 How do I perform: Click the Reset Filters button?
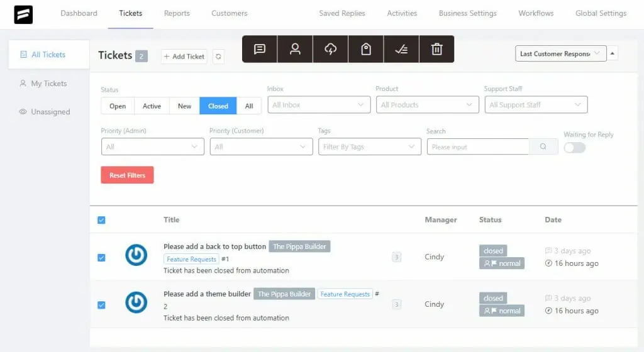pyautogui.click(x=127, y=175)
